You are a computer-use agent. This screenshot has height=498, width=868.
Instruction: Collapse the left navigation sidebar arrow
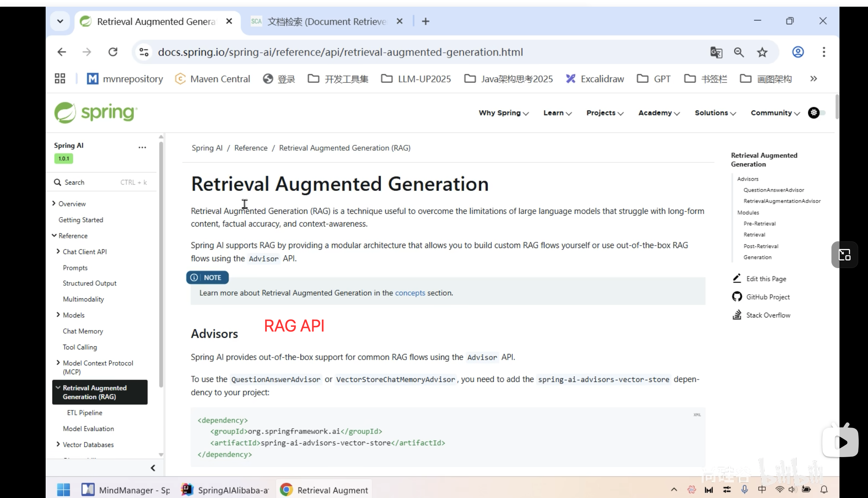click(153, 467)
